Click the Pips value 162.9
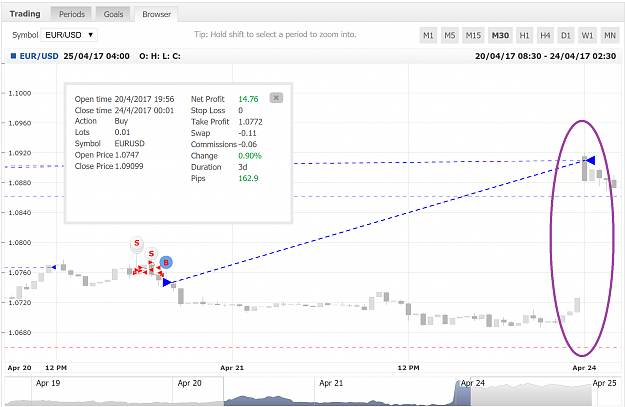625x407 pixels. coord(248,178)
